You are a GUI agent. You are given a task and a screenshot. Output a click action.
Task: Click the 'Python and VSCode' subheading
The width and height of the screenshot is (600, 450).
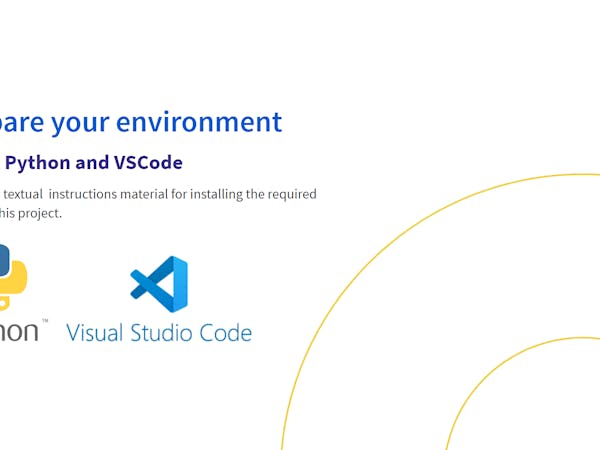[x=92, y=163]
